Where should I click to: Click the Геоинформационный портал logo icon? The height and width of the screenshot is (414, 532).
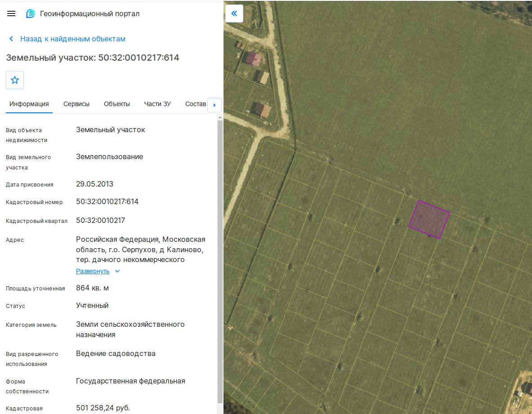[x=31, y=13]
